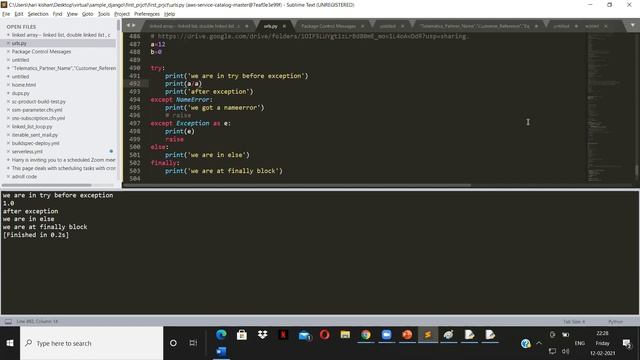The image size is (640, 360).
Task: Open the notification center icon
Action: (x=627, y=344)
